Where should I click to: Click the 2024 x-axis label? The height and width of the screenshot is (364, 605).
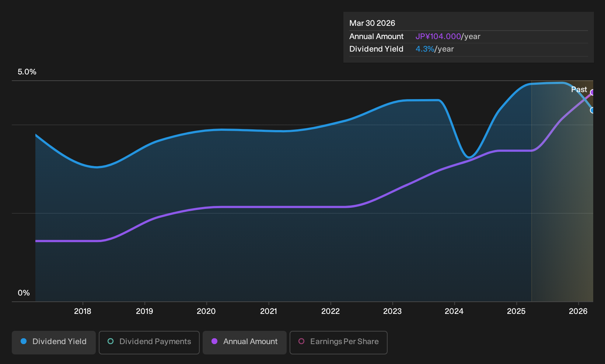coord(454,311)
